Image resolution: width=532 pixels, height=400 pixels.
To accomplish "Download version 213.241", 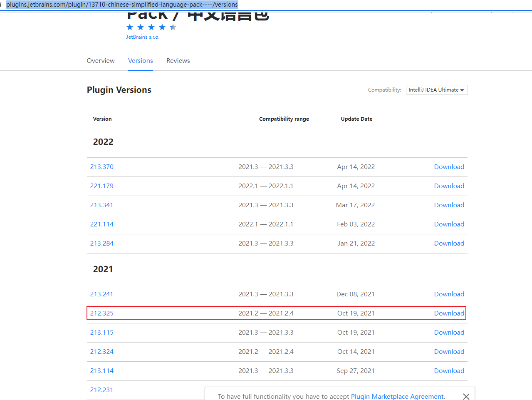I will coord(449,294).
